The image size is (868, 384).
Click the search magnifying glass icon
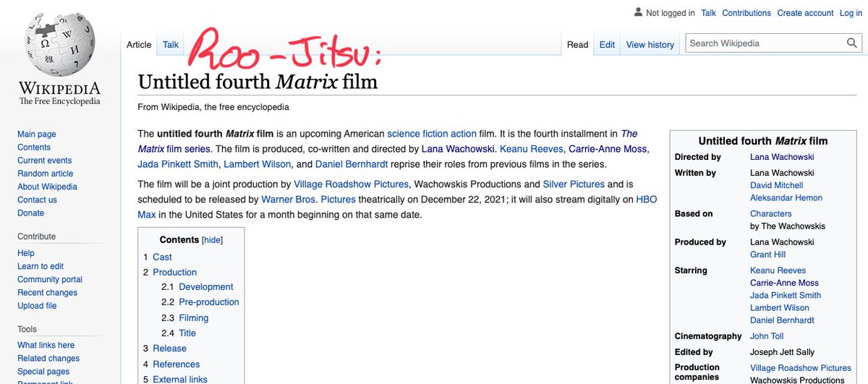click(852, 43)
